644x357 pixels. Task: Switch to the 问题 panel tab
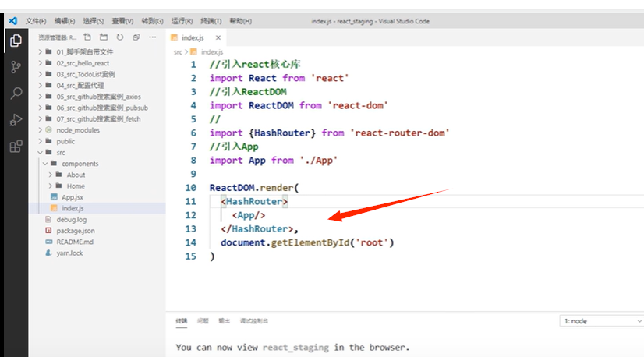click(203, 321)
